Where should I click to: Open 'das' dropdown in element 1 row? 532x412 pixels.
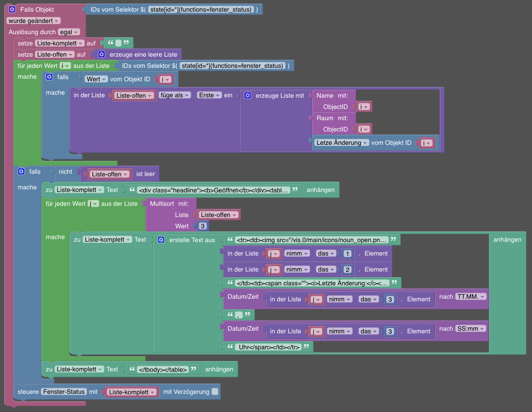tap(326, 253)
